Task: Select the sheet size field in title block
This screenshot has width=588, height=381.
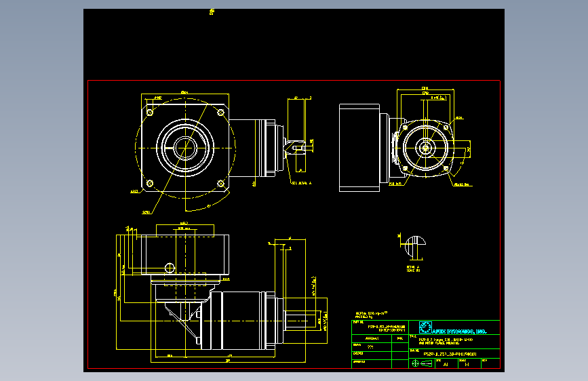Action: pyautogui.click(x=446, y=363)
